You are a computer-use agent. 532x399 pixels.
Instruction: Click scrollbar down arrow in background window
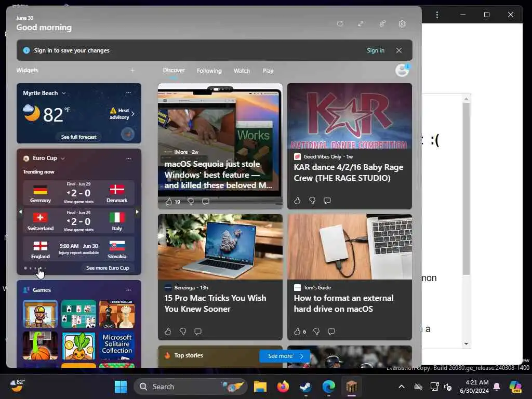pos(466,344)
